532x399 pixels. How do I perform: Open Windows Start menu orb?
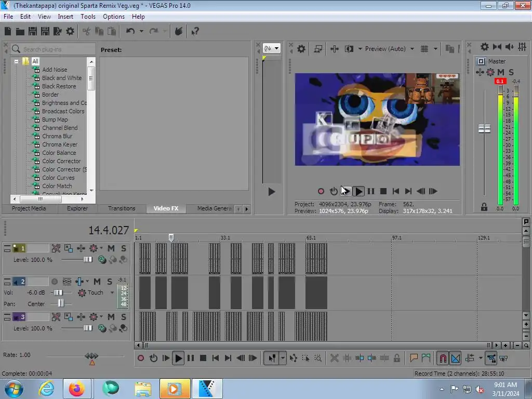pos(14,389)
